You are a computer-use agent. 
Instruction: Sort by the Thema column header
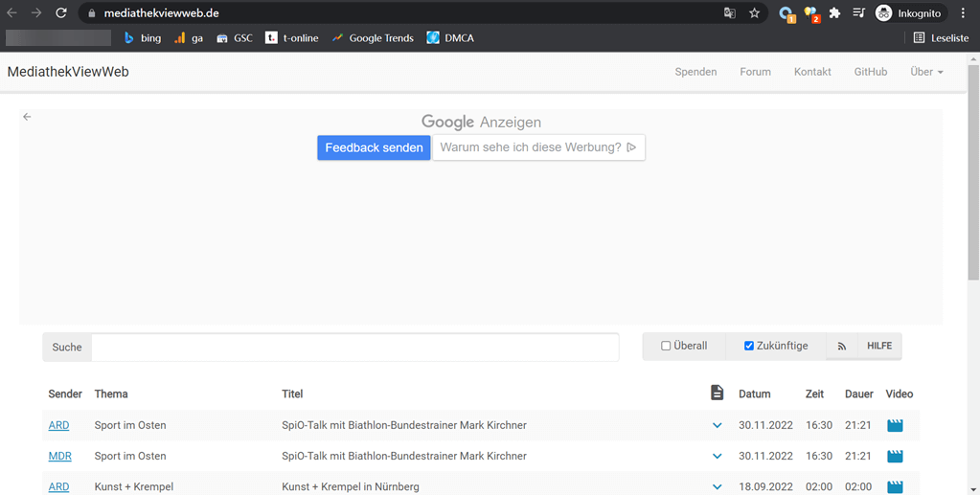[111, 394]
